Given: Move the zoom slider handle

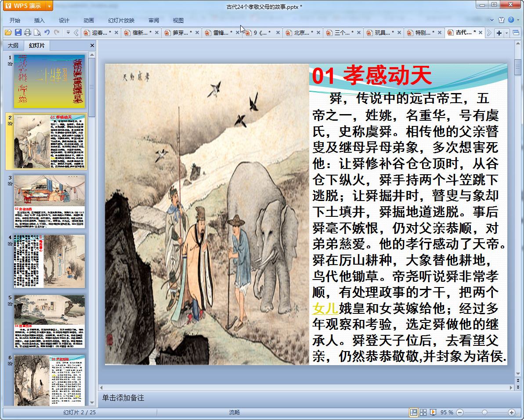Looking at the screenshot, I should coord(484,413).
